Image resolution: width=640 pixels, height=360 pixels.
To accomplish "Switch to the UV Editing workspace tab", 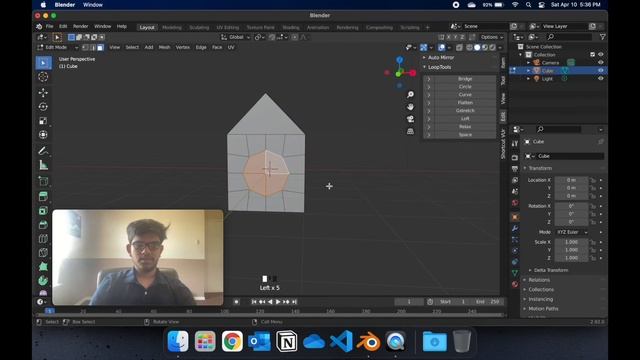I will coord(228,27).
